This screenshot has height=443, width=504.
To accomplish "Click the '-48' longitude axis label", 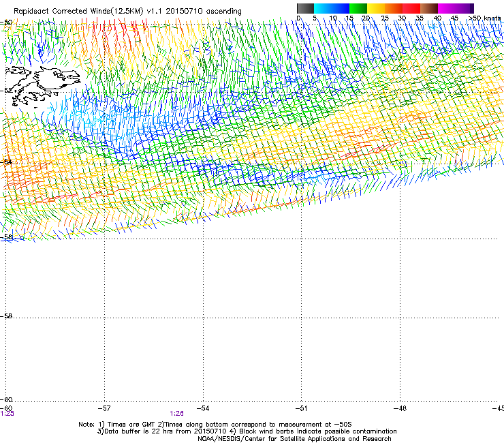I will coord(400,408).
